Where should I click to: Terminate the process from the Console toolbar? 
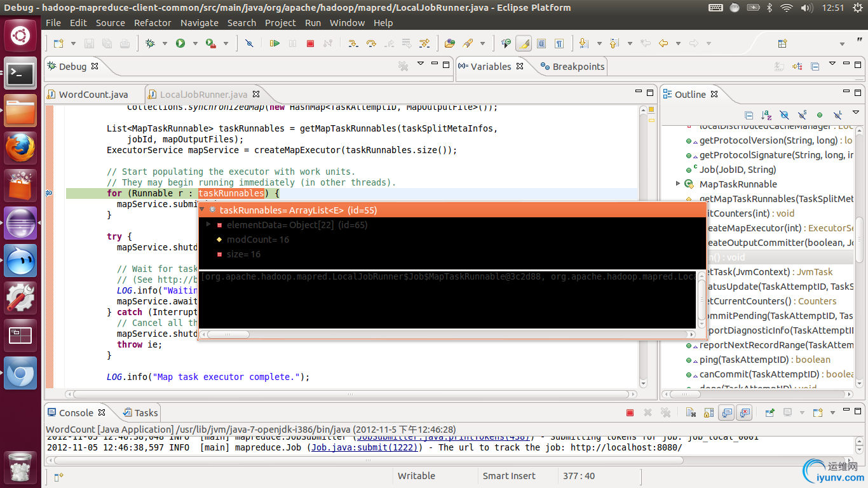pyautogui.click(x=630, y=412)
